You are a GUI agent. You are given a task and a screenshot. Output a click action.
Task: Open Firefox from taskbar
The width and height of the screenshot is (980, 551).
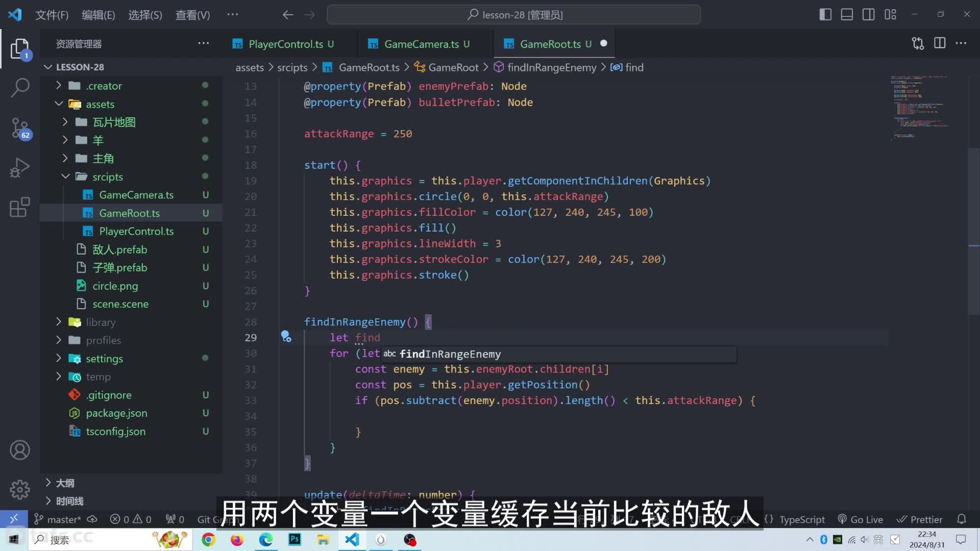click(x=237, y=539)
